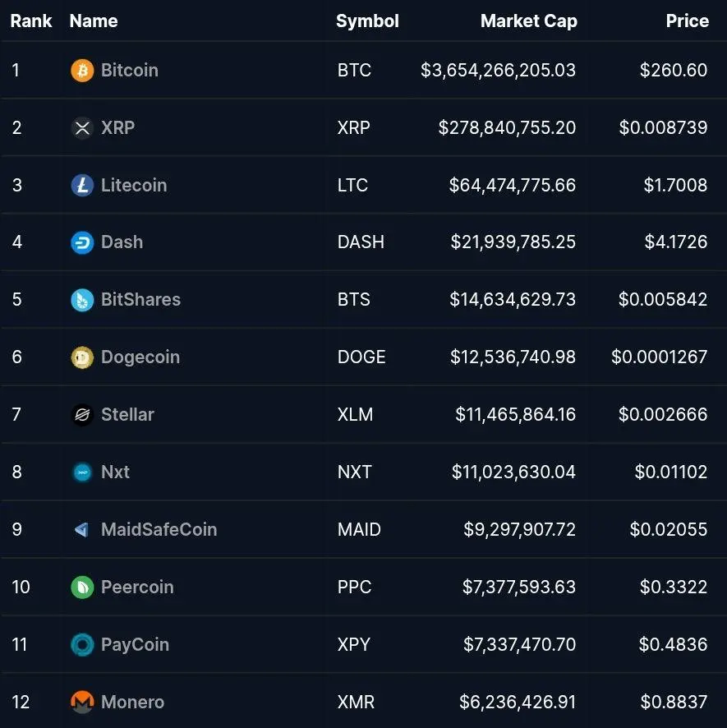The image size is (727, 728).
Task: Click the Litecoin logo icon
Action: tap(82, 185)
